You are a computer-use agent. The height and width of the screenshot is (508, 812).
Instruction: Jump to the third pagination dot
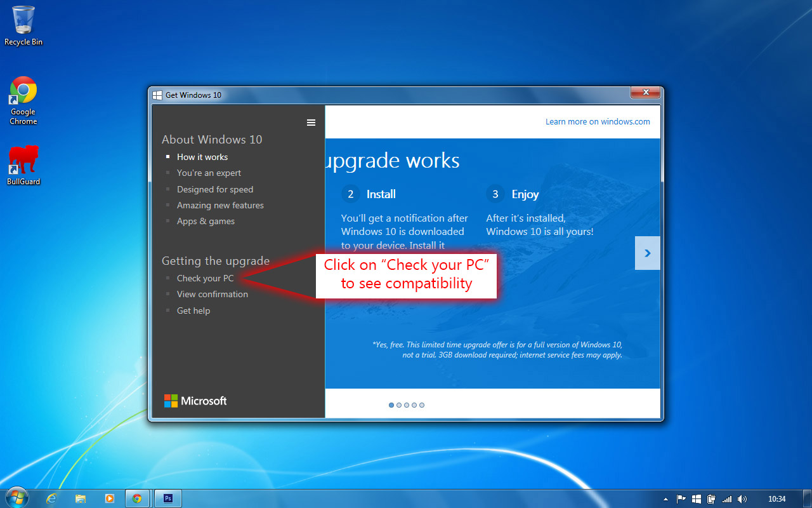[x=407, y=405]
